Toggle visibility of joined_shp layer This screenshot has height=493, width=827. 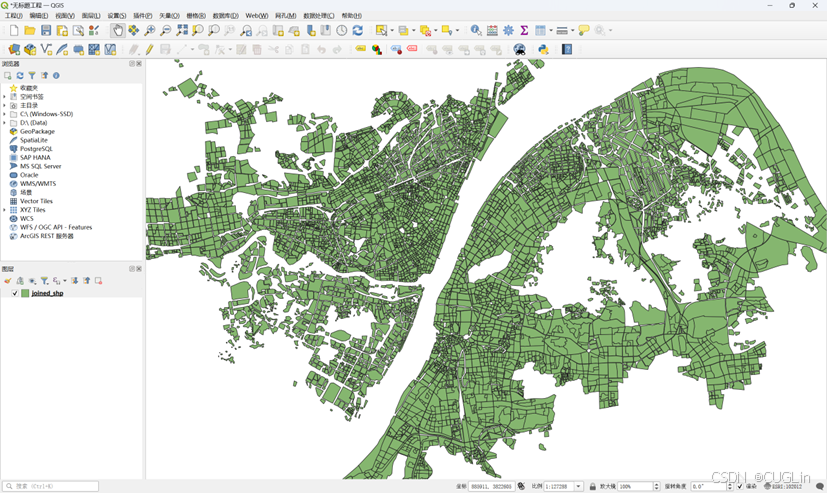(15, 293)
